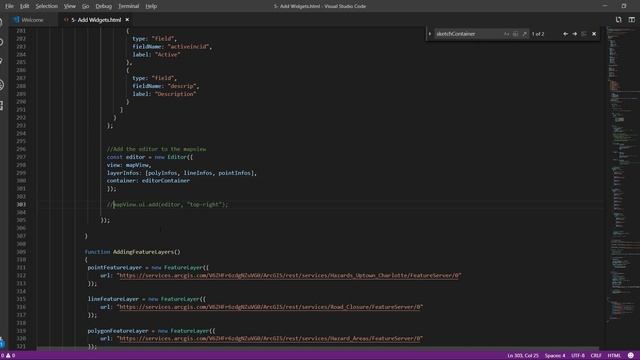
Task: Change file encoding UTF-8
Action: (578, 356)
